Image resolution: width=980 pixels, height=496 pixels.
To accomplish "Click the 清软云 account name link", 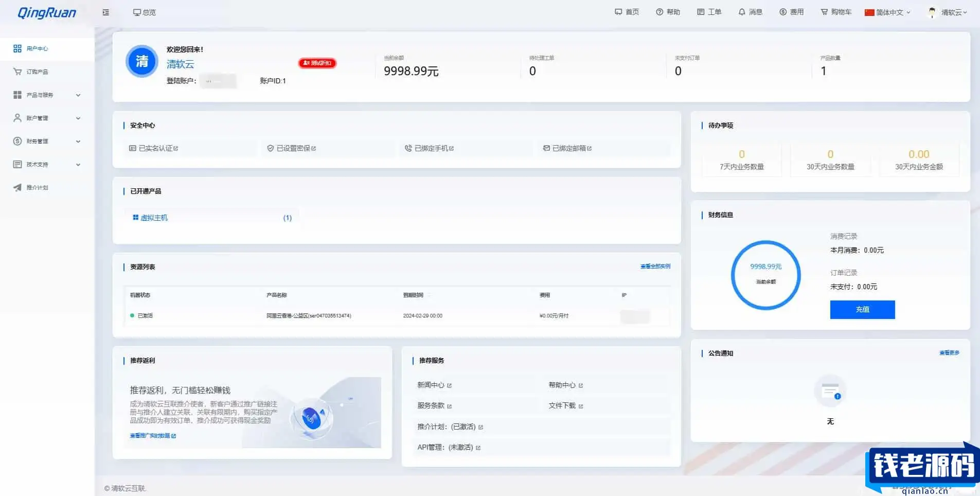I will point(181,64).
